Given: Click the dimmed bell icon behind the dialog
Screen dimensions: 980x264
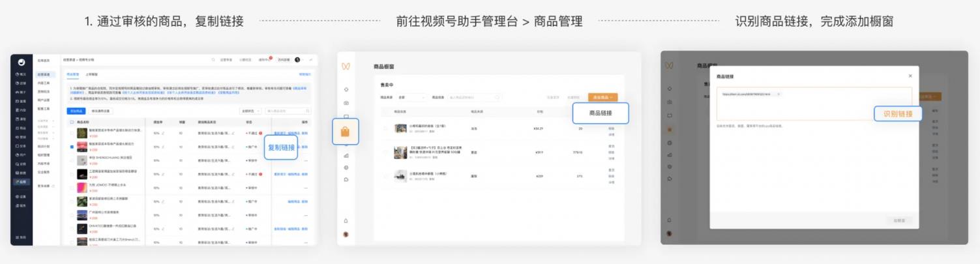Looking at the screenshot, I should click(x=669, y=221).
